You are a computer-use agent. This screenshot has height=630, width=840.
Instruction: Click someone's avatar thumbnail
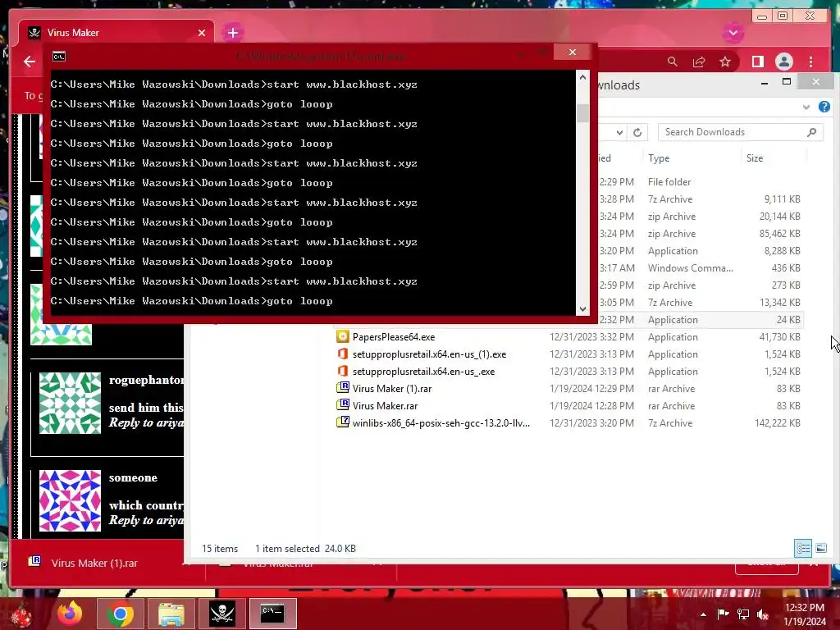click(71, 501)
